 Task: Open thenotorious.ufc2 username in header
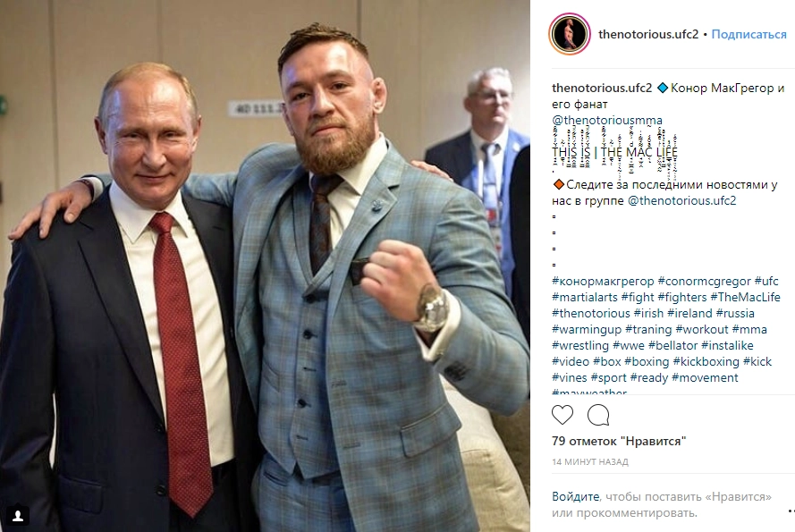648,34
